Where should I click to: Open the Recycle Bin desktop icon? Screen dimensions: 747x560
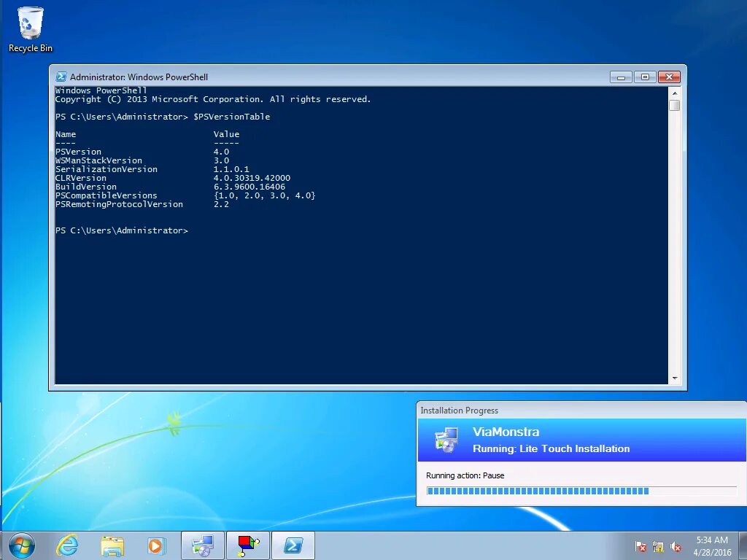(x=30, y=29)
